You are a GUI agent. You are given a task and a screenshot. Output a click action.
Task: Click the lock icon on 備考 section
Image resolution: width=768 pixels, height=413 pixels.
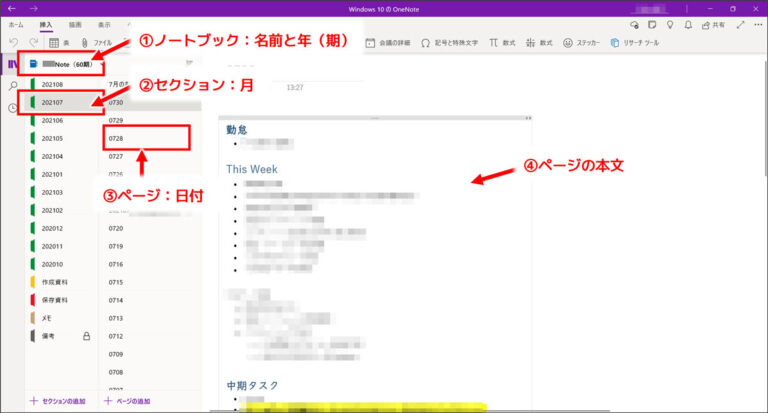pos(86,336)
